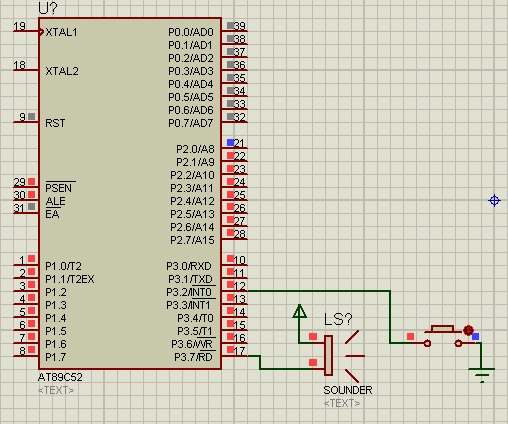This screenshot has width=508, height=424.
Task: Select the P1.6 pin label
Action: click(56, 344)
